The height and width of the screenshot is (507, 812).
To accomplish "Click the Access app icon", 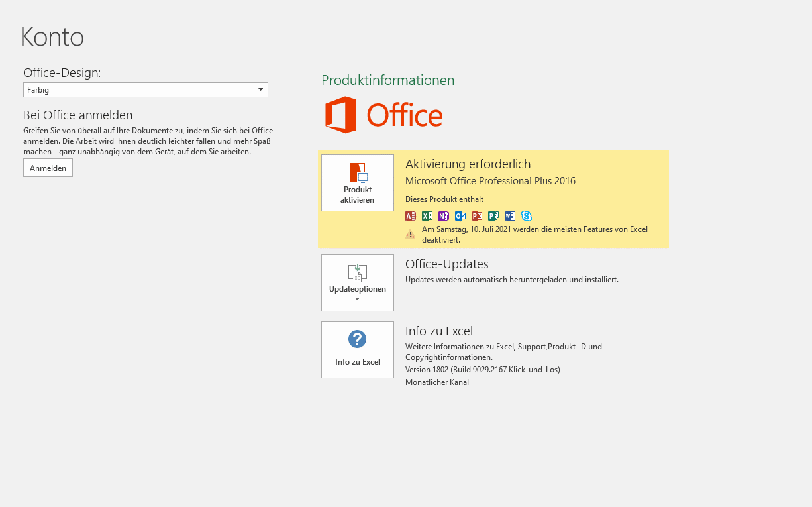I will tap(411, 215).
